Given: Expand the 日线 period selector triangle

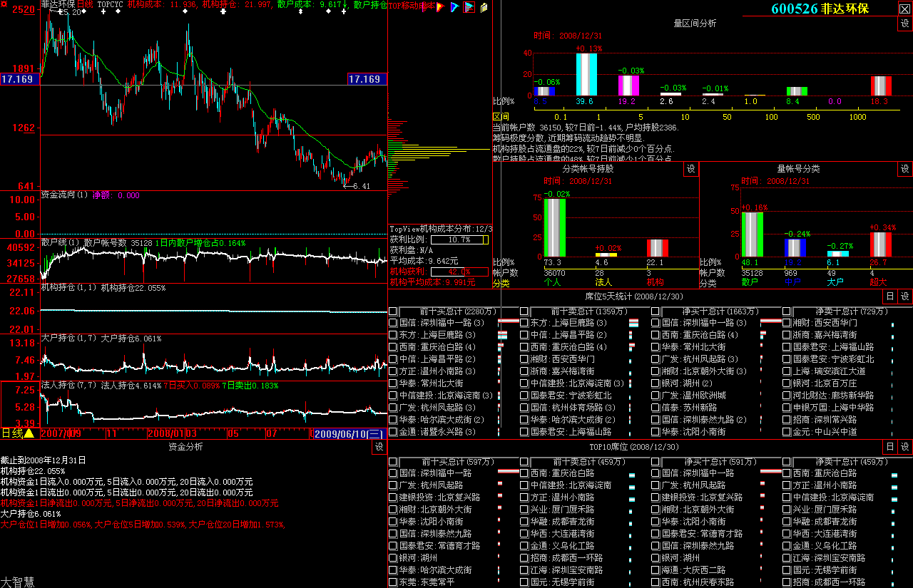Looking at the screenshot, I should [29, 433].
